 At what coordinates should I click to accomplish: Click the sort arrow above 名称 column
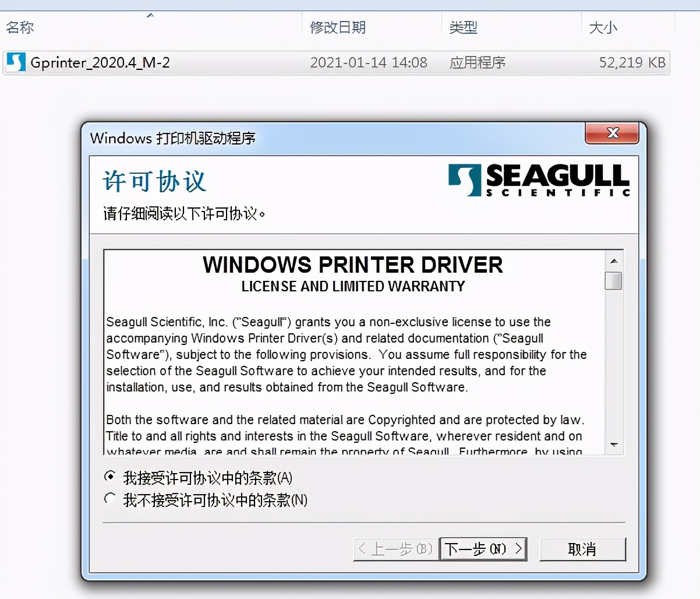coord(150,15)
